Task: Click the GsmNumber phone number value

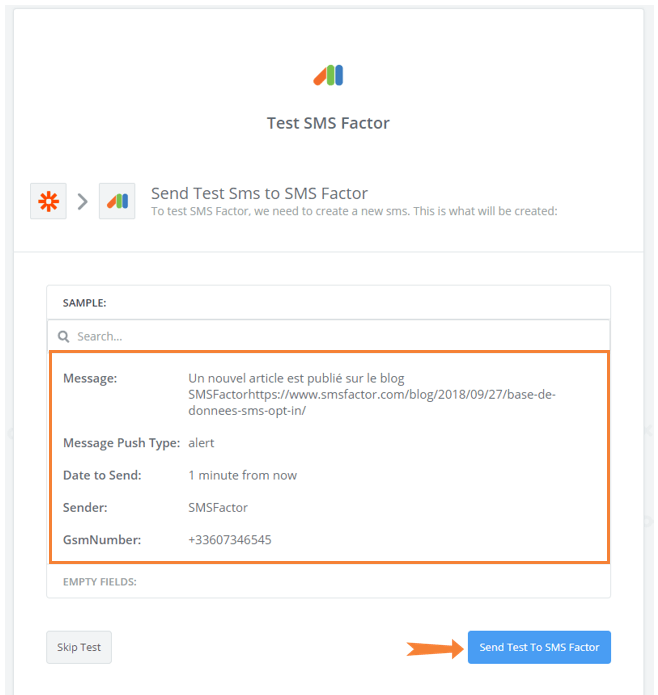Action: [x=230, y=540]
